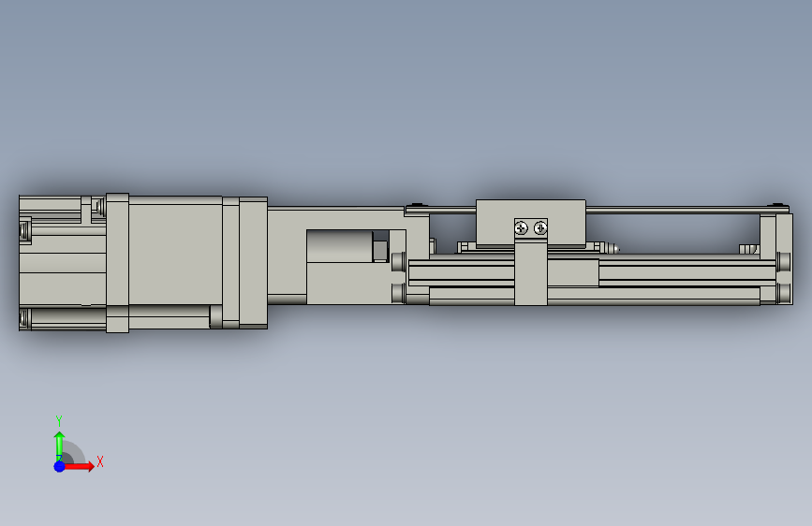Click the red X axis arrow of the triad
Viewport: 812px width, 526px height.
click(x=79, y=466)
